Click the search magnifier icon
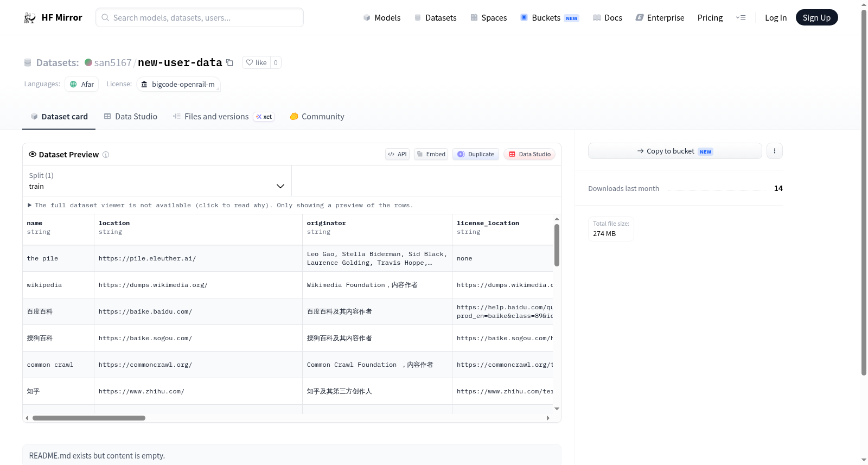 coord(106,17)
